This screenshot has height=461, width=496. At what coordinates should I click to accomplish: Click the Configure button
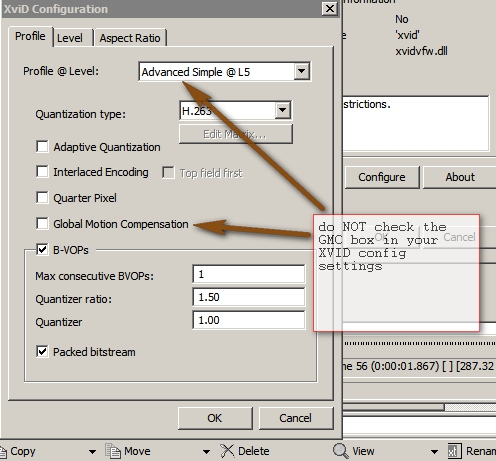point(382,177)
